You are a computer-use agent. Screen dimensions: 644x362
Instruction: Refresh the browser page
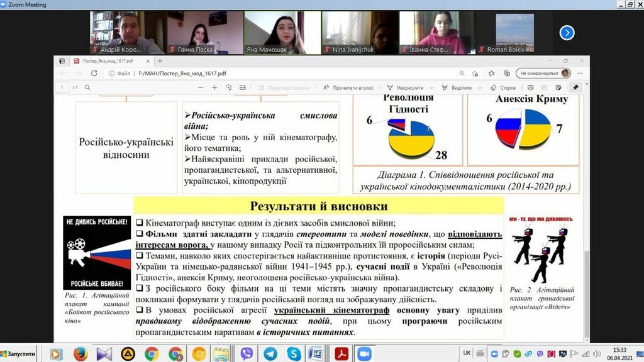coord(94,74)
